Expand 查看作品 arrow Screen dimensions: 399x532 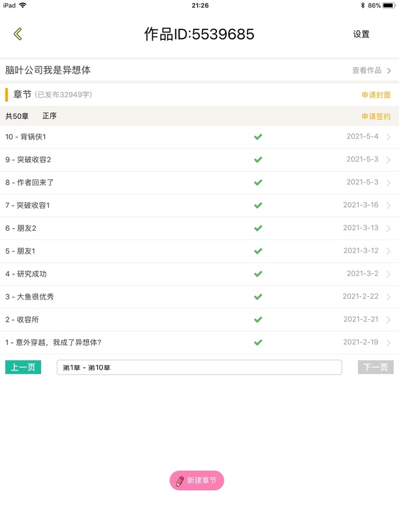coord(389,70)
